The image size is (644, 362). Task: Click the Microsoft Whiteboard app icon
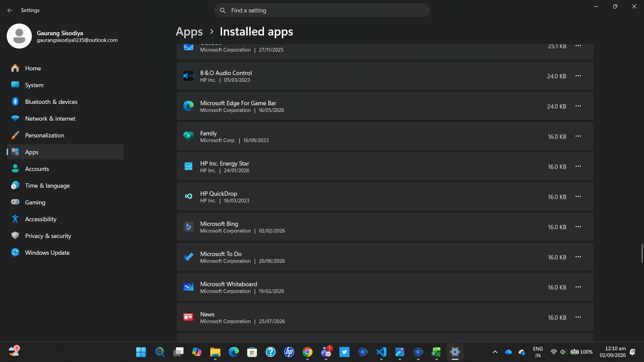click(x=188, y=287)
